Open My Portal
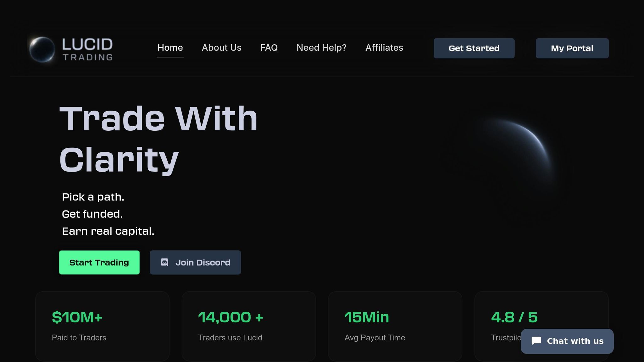Image resolution: width=644 pixels, height=362 pixels. coord(572,48)
